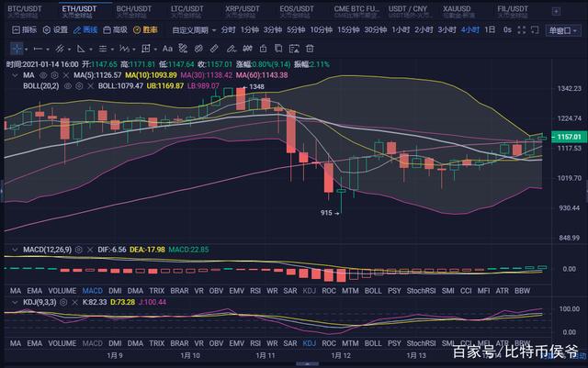Expand the line tool dropdown arrow
Image resolution: width=588 pixels, height=368 pixels.
(48, 50)
